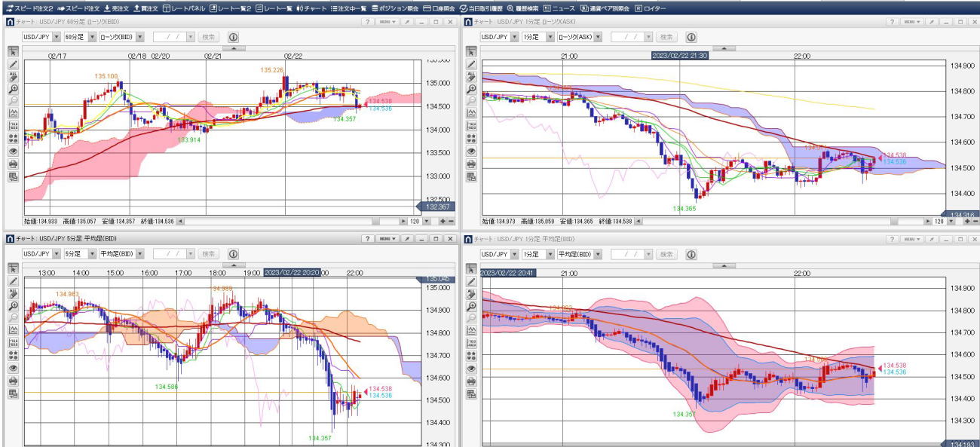Click the date input field in bottom-left chart

pos(170,255)
